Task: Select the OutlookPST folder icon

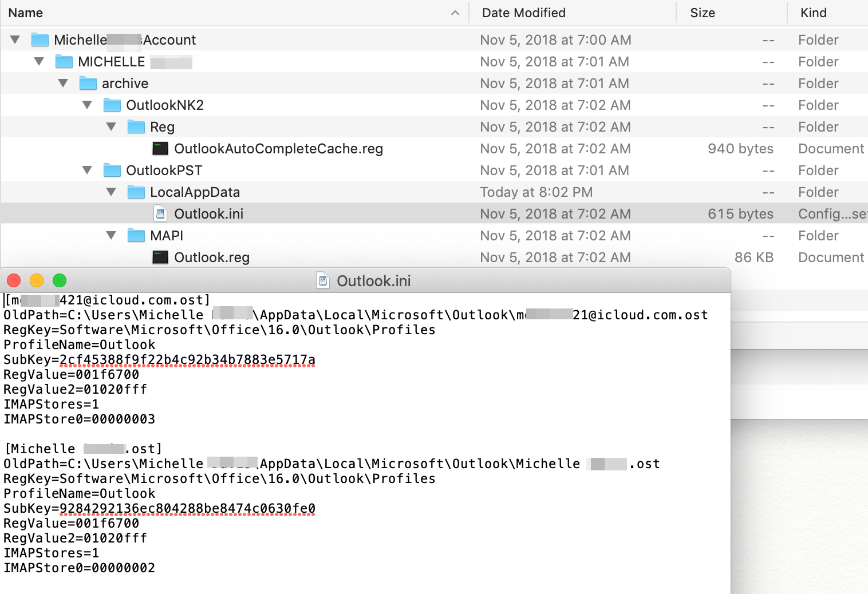Action: tap(112, 170)
